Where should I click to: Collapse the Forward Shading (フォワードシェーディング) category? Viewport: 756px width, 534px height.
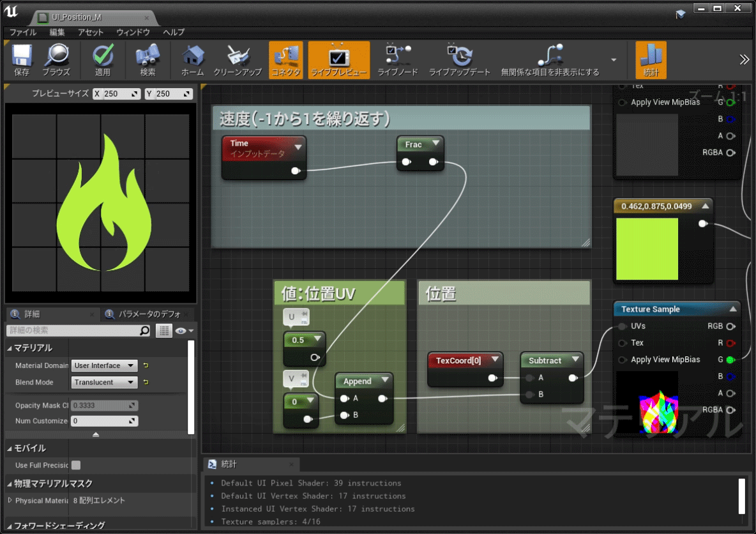pos(10,525)
